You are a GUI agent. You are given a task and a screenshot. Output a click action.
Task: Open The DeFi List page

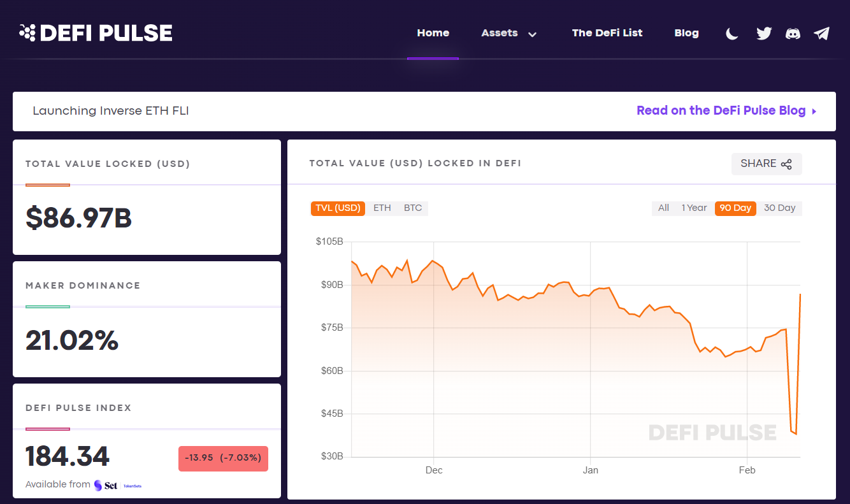[607, 33]
